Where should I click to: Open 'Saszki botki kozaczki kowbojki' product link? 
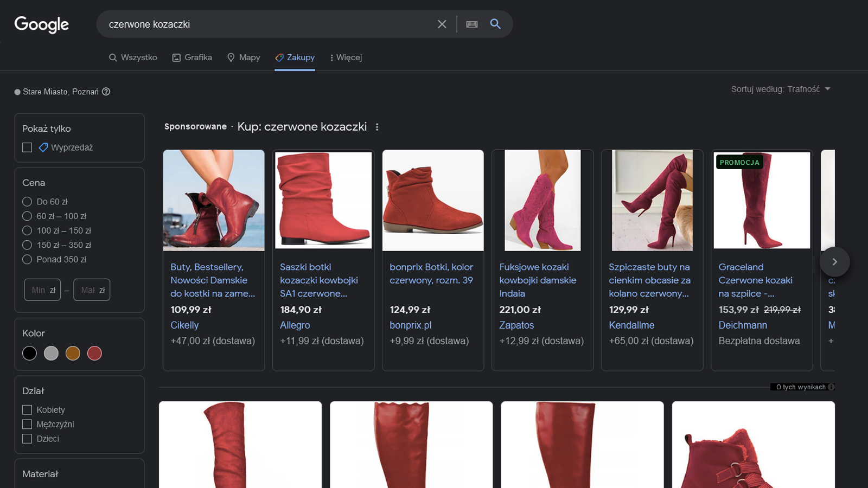(319, 280)
